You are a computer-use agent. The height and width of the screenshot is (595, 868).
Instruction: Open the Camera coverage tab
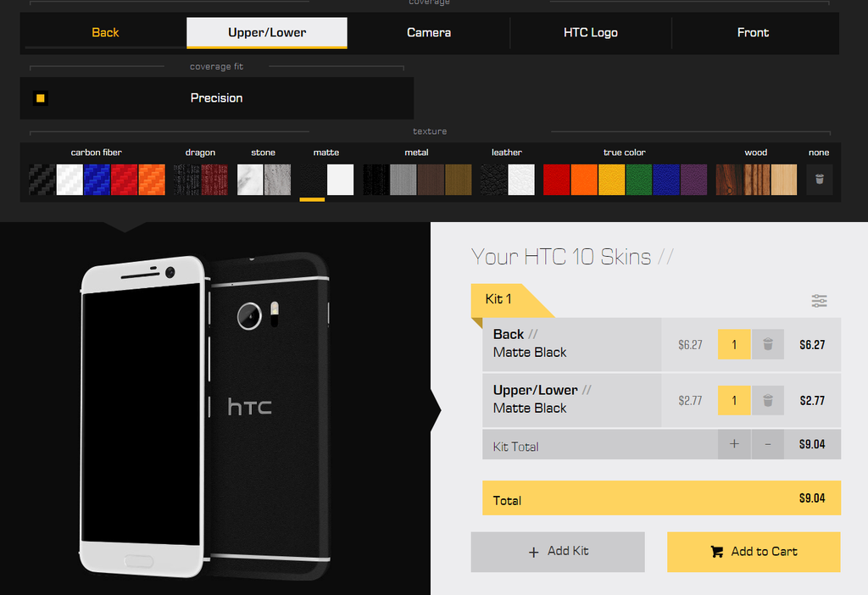pos(428,33)
